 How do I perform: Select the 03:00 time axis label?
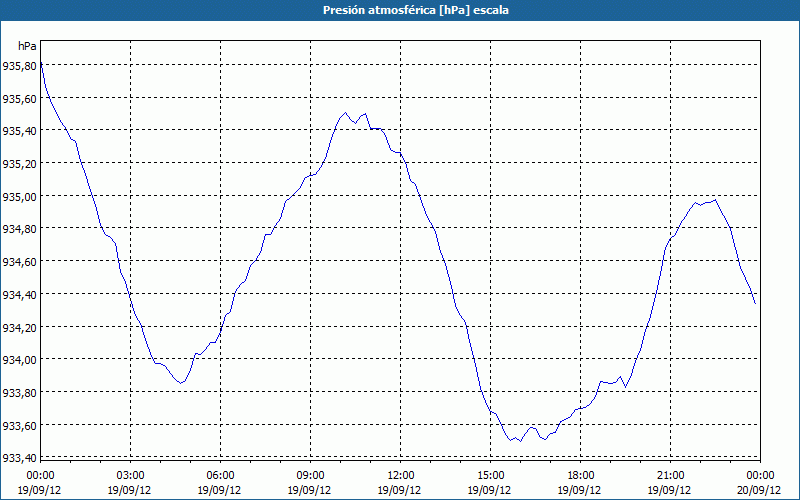click(130, 476)
